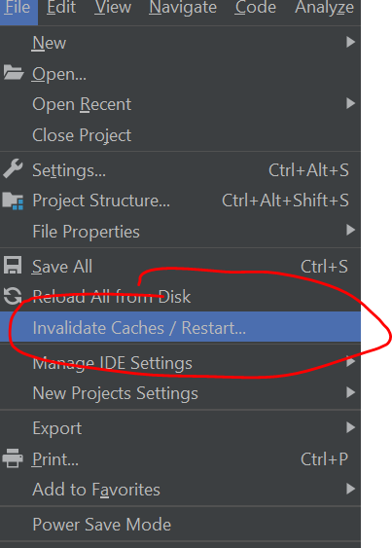This screenshot has height=548, width=392.
Task: Open the Code menu in menu bar
Action: [256, 8]
